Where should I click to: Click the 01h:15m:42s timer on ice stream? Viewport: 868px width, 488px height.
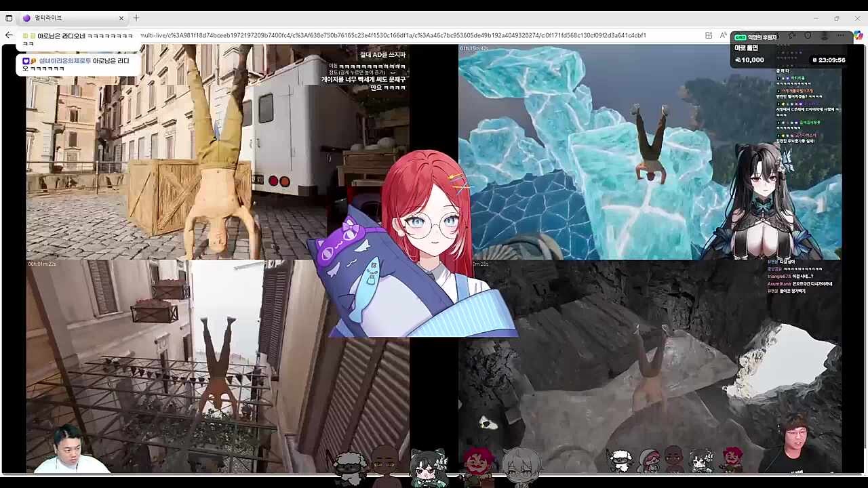tap(474, 48)
